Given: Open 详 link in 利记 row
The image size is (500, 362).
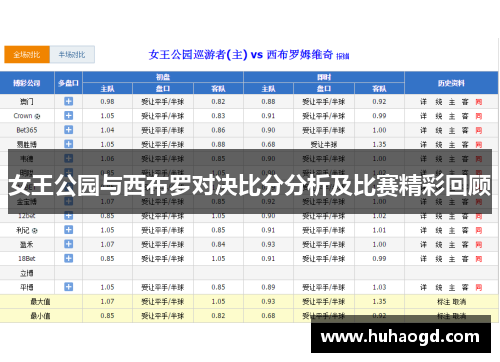Looking at the screenshot, I should pos(423,230).
